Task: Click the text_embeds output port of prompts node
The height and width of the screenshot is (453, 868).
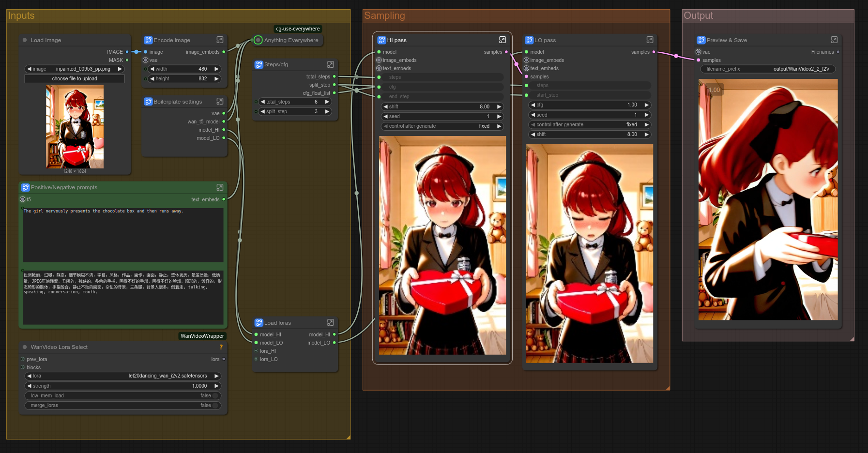Action: coord(224,199)
